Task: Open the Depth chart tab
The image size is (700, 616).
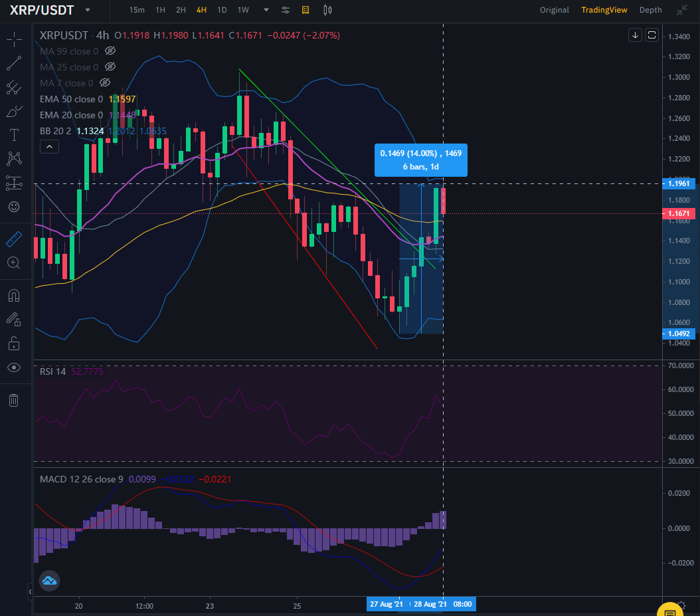Action: pyautogui.click(x=650, y=10)
